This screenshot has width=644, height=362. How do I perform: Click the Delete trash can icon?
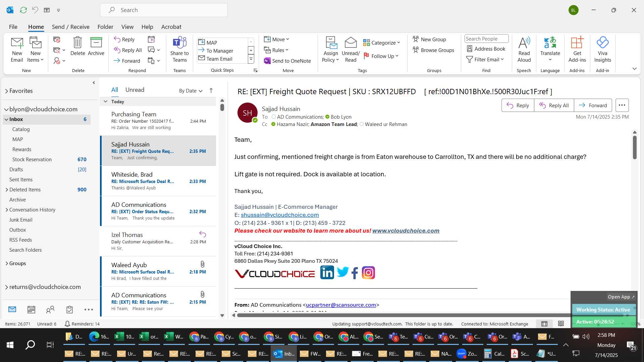77,46
